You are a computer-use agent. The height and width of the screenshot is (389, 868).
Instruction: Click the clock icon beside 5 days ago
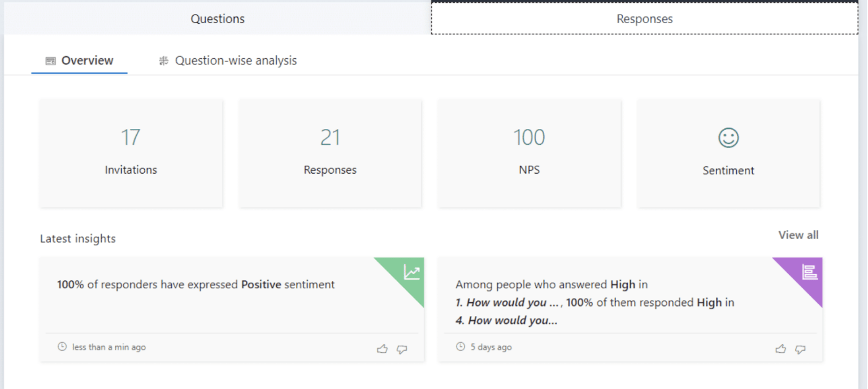[461, 347]
